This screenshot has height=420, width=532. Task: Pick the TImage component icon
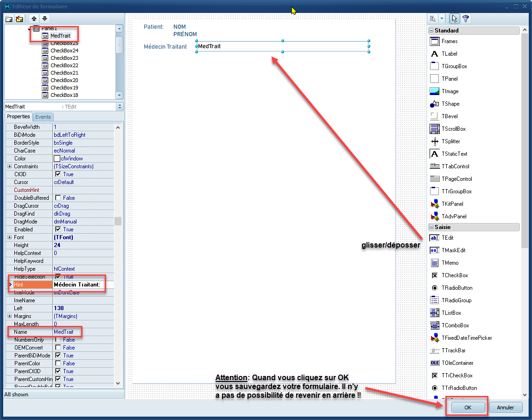(434, 91)
